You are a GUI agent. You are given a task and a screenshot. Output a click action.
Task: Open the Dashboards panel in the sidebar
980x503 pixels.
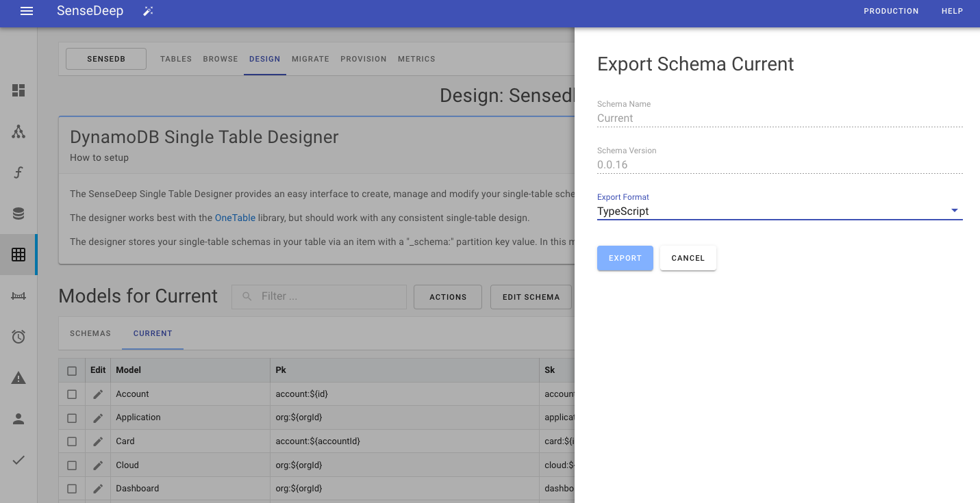click(18, 90)
